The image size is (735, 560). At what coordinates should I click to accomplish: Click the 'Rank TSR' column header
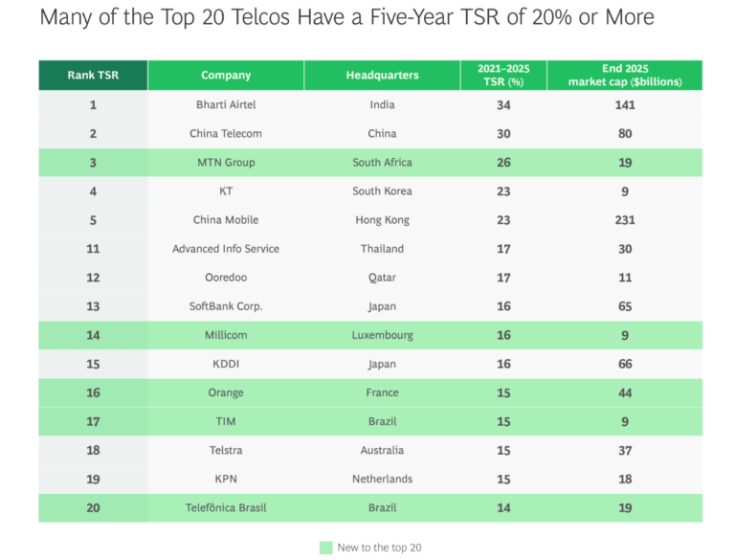(x=93, y=76)
